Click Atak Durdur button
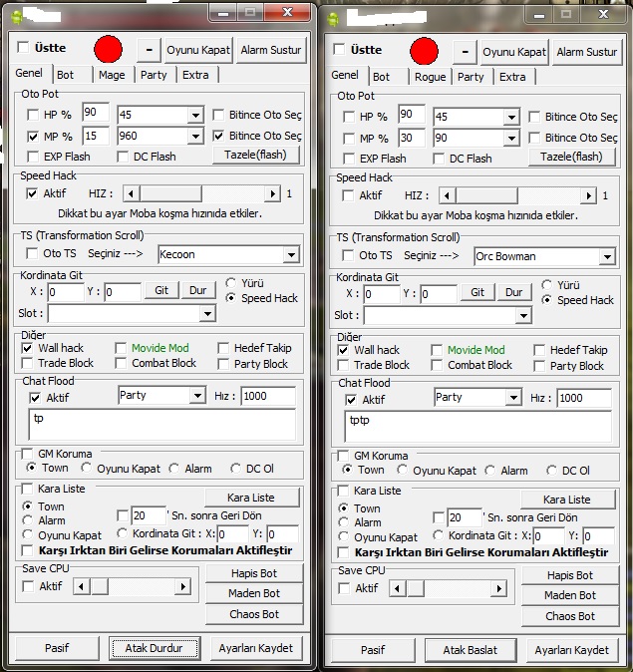This screenshot has width=633, height=672. [x=155, y=648]
